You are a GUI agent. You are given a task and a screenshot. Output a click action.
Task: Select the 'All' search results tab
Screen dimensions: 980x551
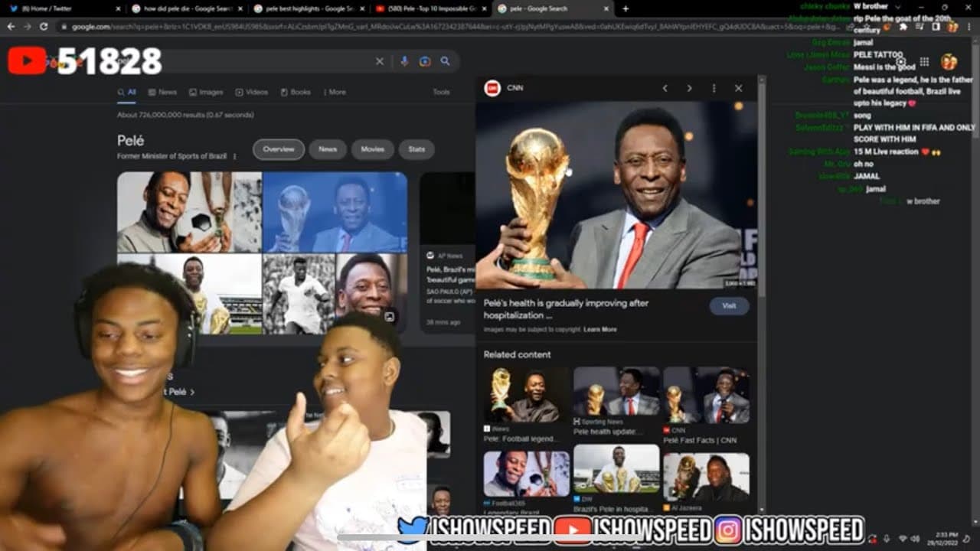tap(127, 92)
